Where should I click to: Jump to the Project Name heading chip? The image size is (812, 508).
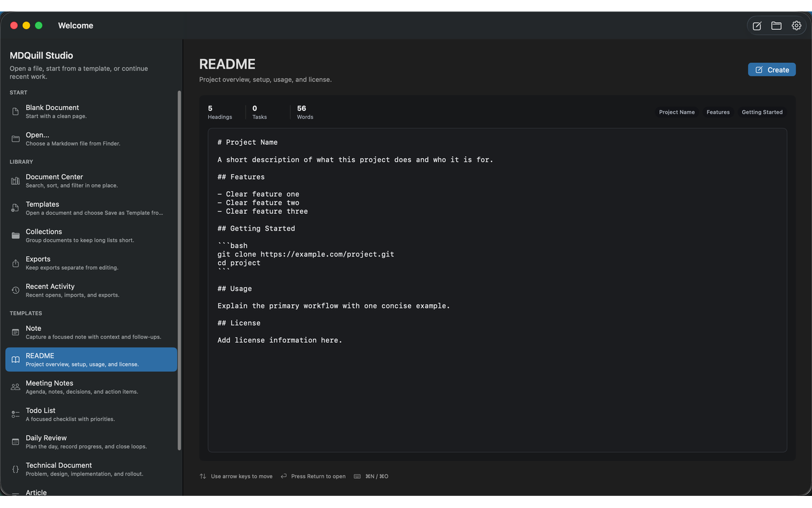tap(677, 112)
